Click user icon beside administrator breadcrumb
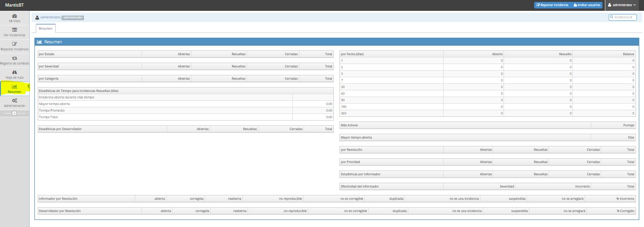The height and width of the screenshot is (227, 644). point(37,17)
